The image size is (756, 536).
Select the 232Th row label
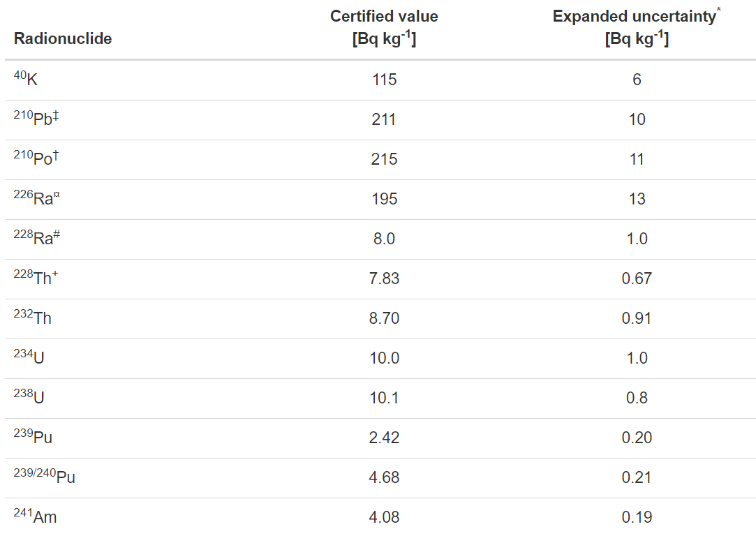click(33, 318)
